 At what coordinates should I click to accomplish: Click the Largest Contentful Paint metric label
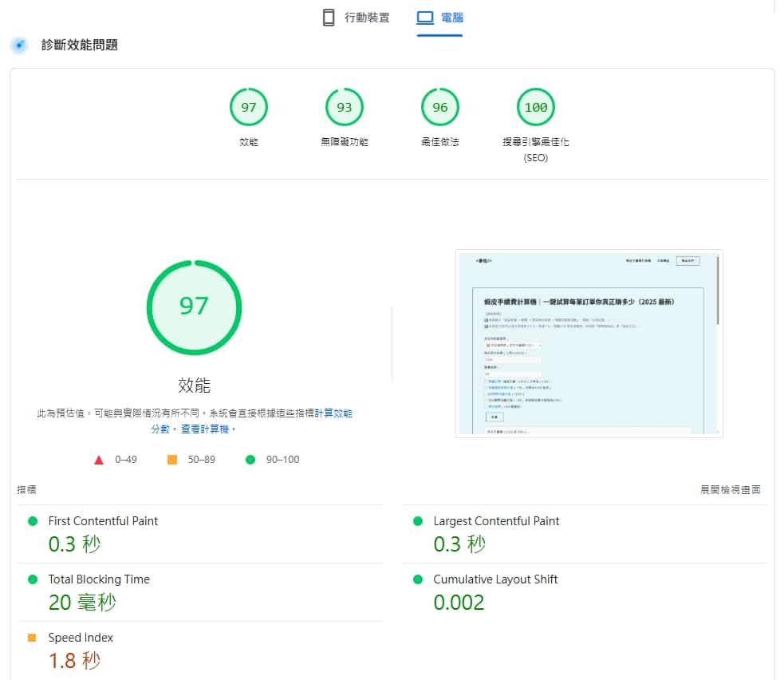pos(496,521)
